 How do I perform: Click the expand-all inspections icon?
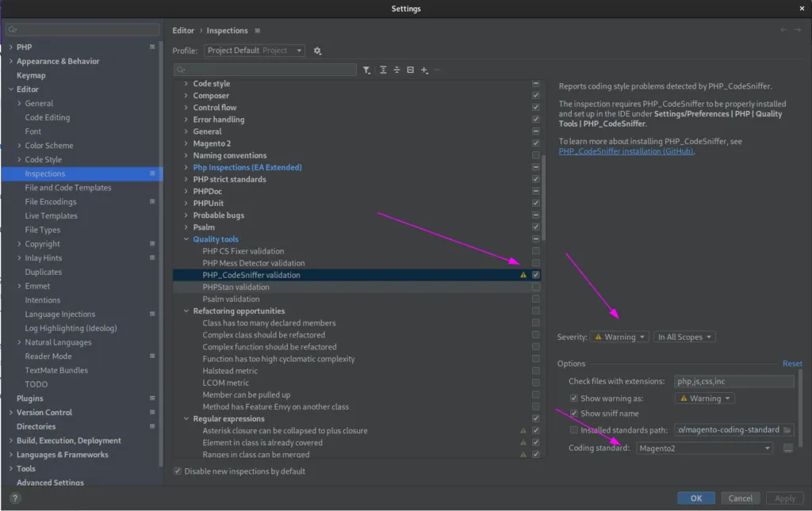[x=381, y=70]
